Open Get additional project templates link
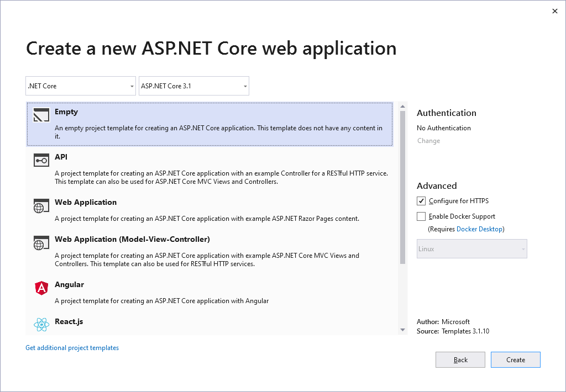This screenshot has width=566, height=392. 72,348
